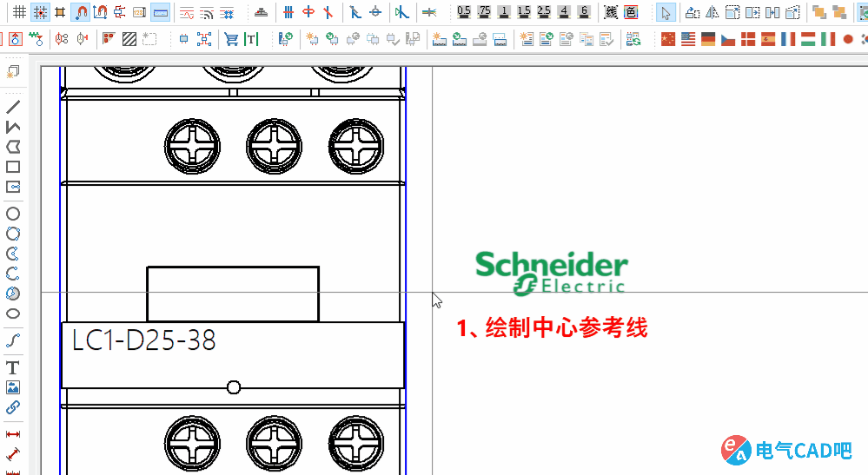
Task: Switch language to Chinese flag
Action: (x=668, y=39)
